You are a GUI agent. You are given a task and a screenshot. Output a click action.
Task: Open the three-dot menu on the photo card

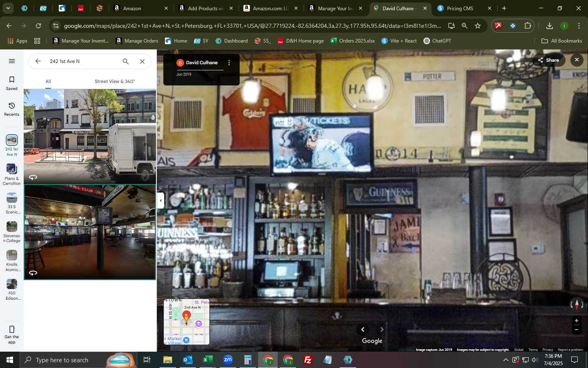(229, 63)
